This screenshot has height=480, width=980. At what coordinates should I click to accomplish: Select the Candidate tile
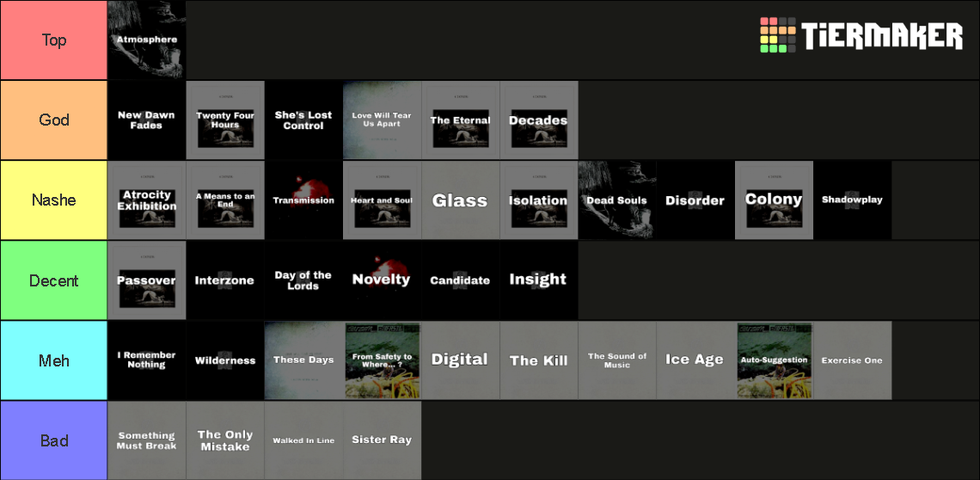[x=461, y=280]
